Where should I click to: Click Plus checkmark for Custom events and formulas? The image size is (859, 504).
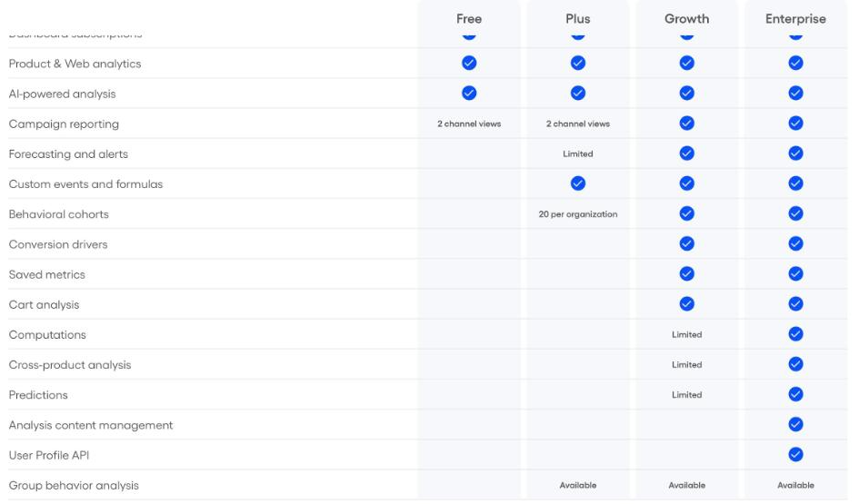(578, 183)
